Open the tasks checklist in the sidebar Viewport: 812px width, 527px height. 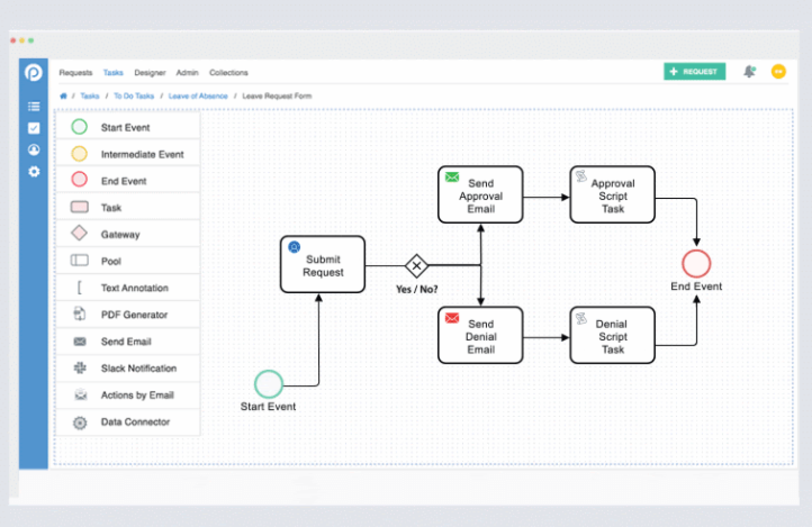(34, 128)
